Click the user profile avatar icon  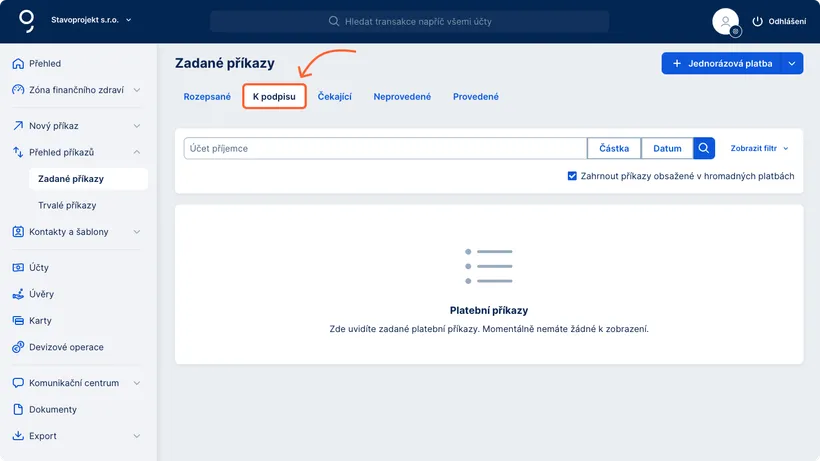pyautogui.click(x=725, y=21)
